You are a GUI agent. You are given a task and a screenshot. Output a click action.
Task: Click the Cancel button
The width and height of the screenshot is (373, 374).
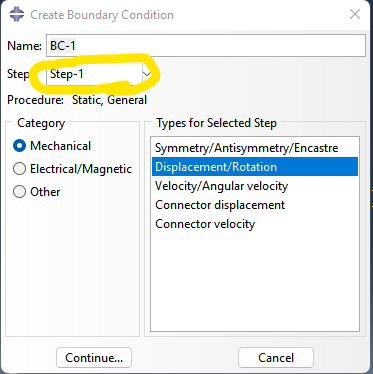point(276,358)
